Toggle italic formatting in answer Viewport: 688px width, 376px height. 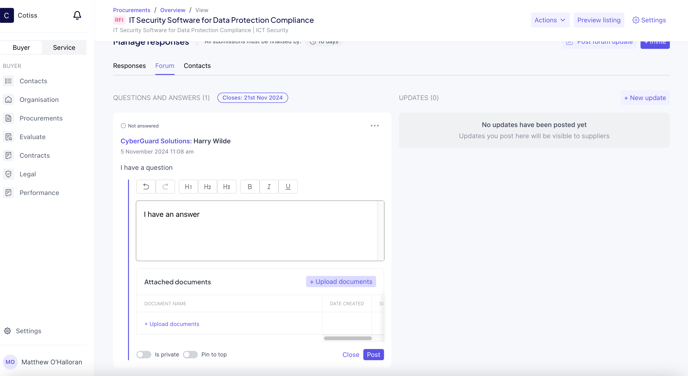[x=269, y=186]
